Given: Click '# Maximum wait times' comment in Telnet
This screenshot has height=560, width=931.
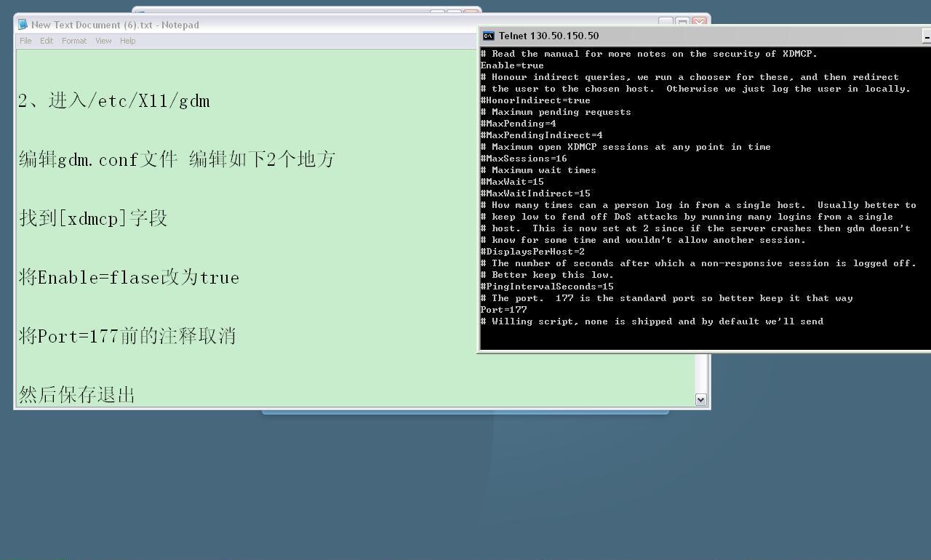Looking at the screenshot, I should point(538,170).
